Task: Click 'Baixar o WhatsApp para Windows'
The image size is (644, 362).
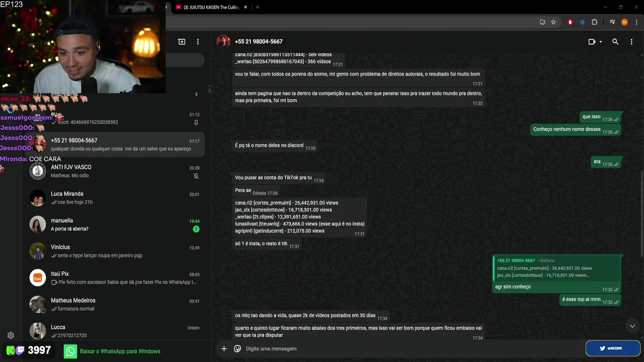Action: pyautogui.click(x=120, y=351)
